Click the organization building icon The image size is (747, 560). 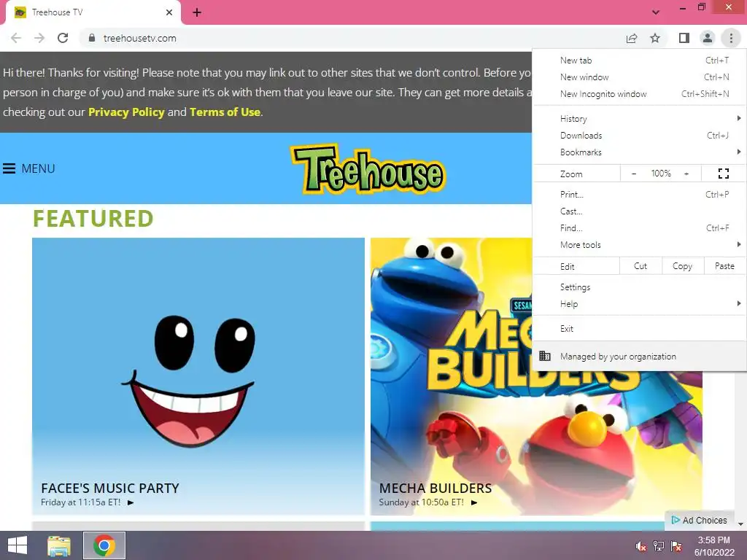pos(545,356)
